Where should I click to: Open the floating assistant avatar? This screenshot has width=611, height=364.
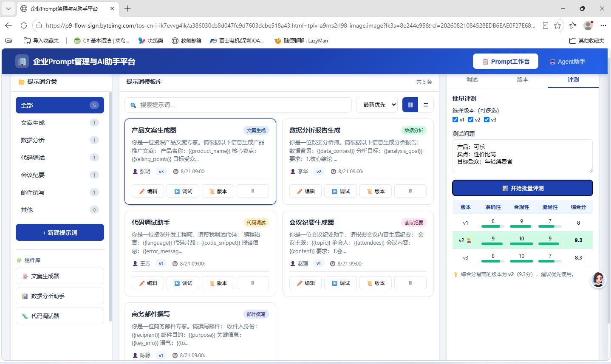click(598, 280)
